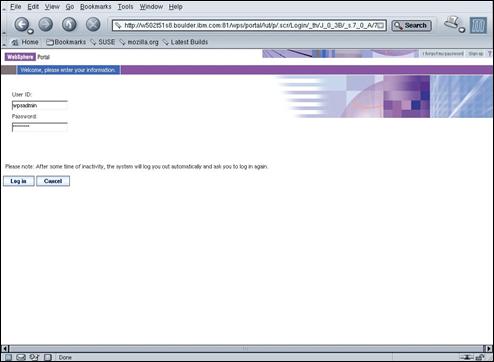
Task: Reload the page with the Reload button
Action: point(69,24)
